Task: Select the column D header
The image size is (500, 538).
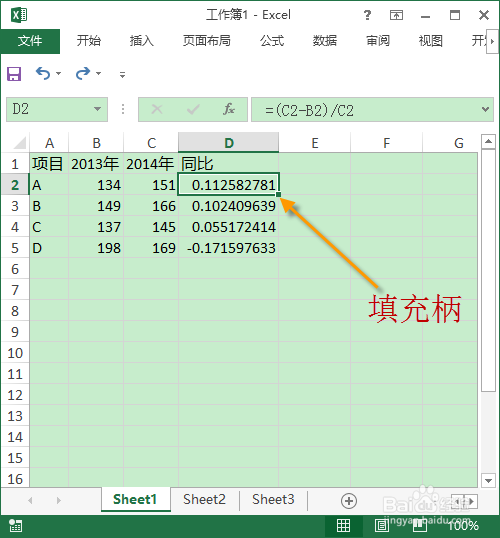Action: coord(229,143)
